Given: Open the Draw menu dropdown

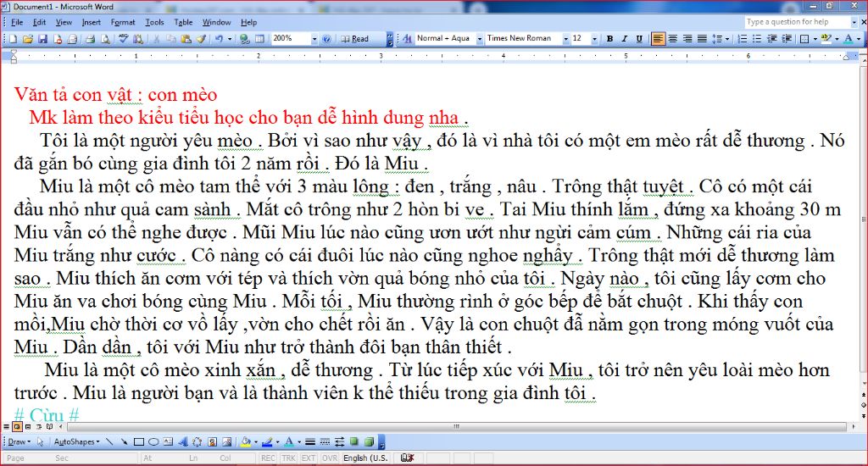Looking at the screenshot, I should click(x=19, y=441).
